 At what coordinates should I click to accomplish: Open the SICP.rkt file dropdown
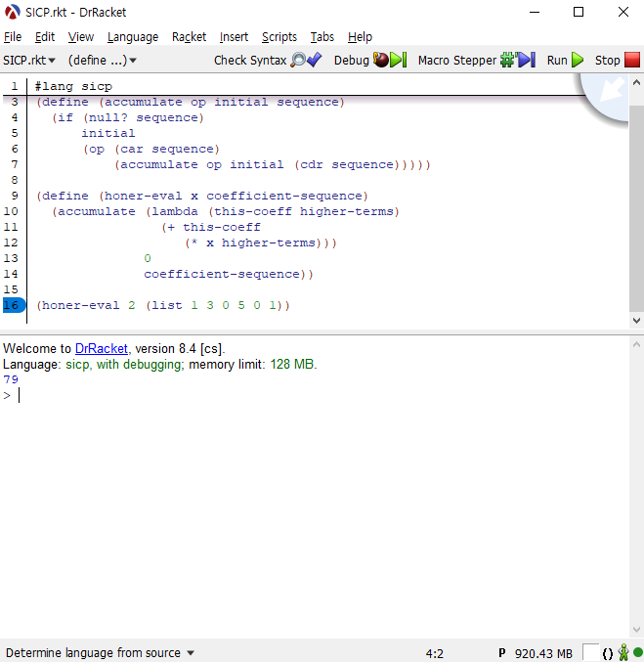click(x=29, y=61)
